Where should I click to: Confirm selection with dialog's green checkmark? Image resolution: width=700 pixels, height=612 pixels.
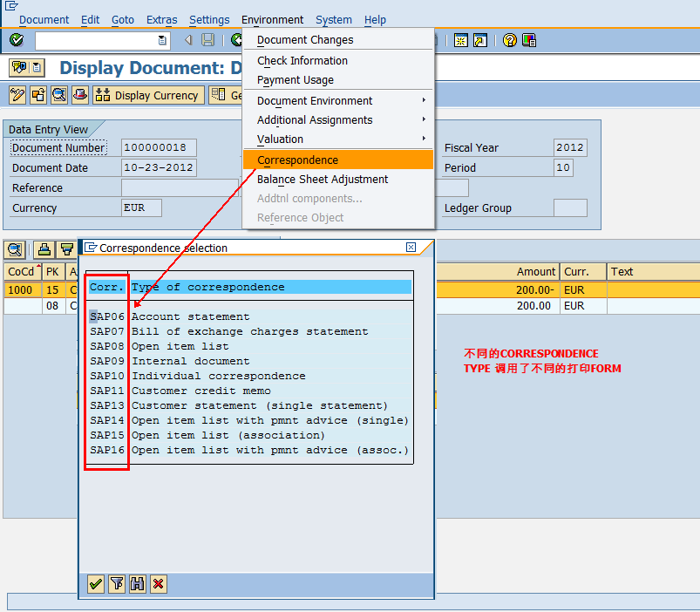coord(96,584)
